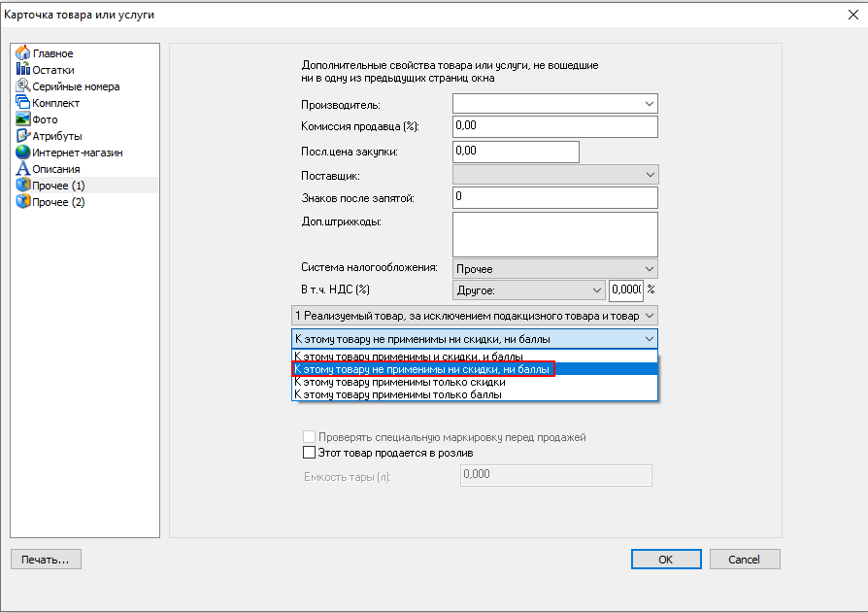Open the Описания page
The height and width of the screenshot is (613, 868).
[x=56, y=169]
